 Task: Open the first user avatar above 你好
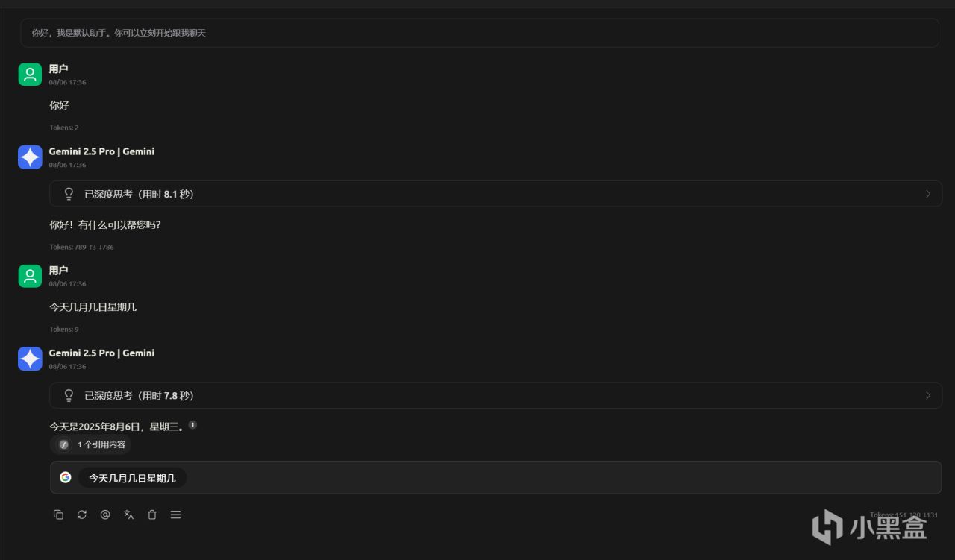pyautogui.click(x=30, y=75)
